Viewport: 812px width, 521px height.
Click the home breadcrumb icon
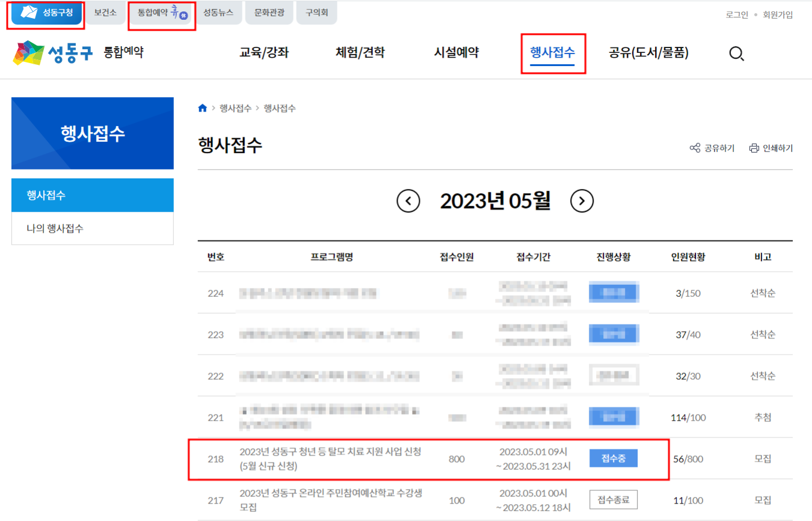202,108
